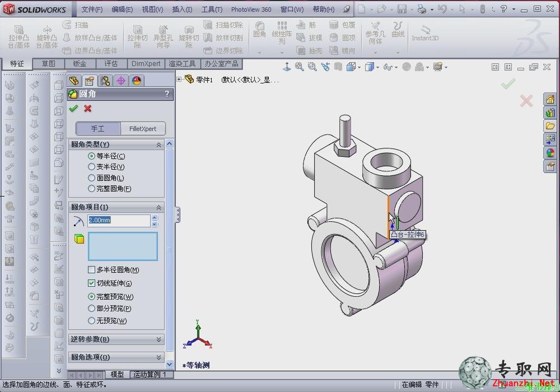Switch to FeatureManager design tree tab icon

click(74, 81)
